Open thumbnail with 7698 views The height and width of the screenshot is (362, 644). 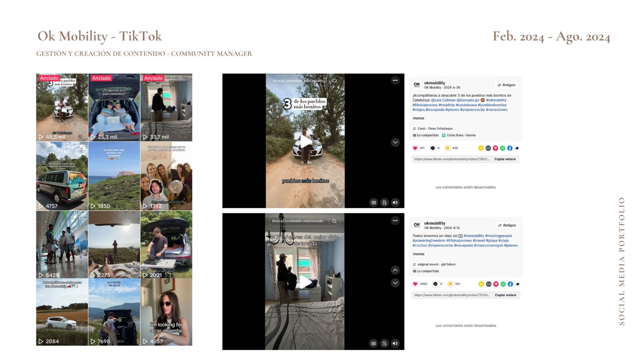114,312
